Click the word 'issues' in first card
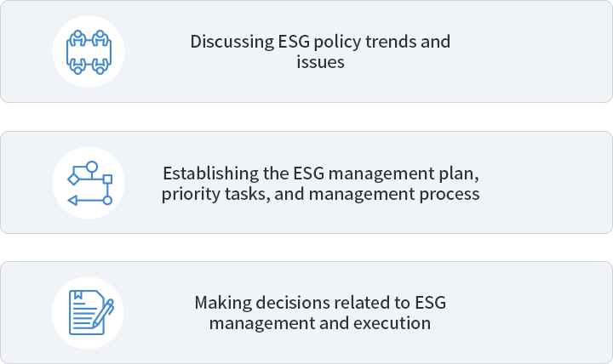This screenshot has width=613, height=364. (320, 63)
